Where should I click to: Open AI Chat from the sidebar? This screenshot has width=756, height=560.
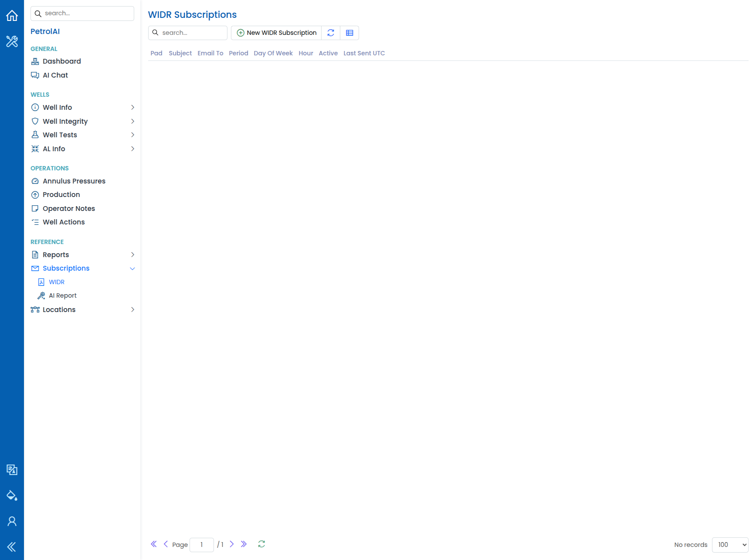(55, 75)
